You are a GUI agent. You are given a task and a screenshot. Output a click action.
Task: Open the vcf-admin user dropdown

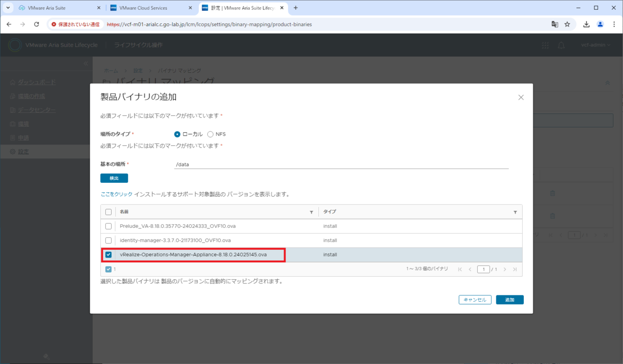click(596, 45)
